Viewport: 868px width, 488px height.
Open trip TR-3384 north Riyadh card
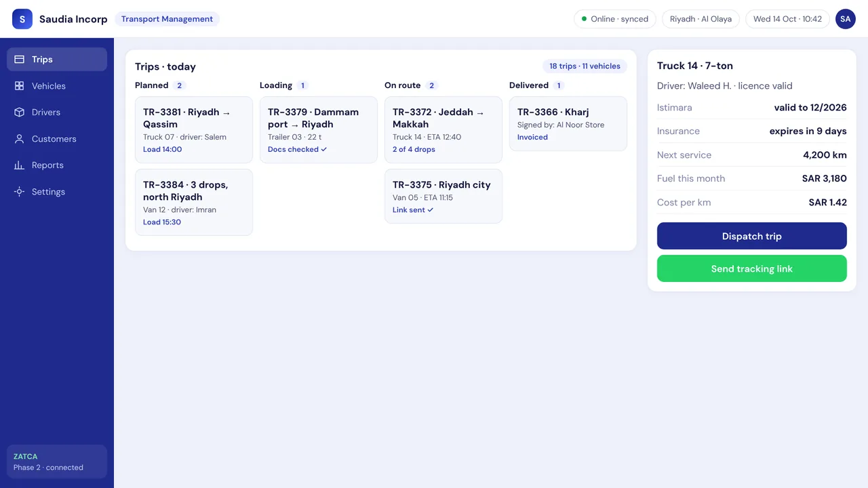pyautogui.click(x=194, y=202)
